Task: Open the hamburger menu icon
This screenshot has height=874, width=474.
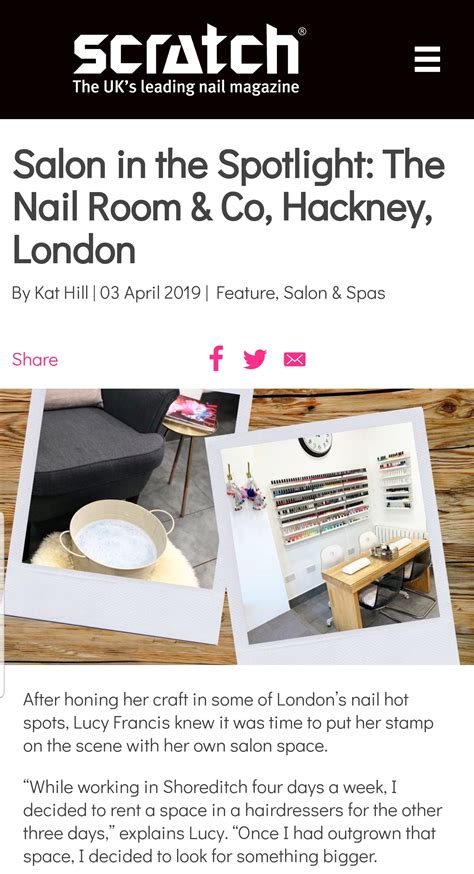Action: [427, 59]
